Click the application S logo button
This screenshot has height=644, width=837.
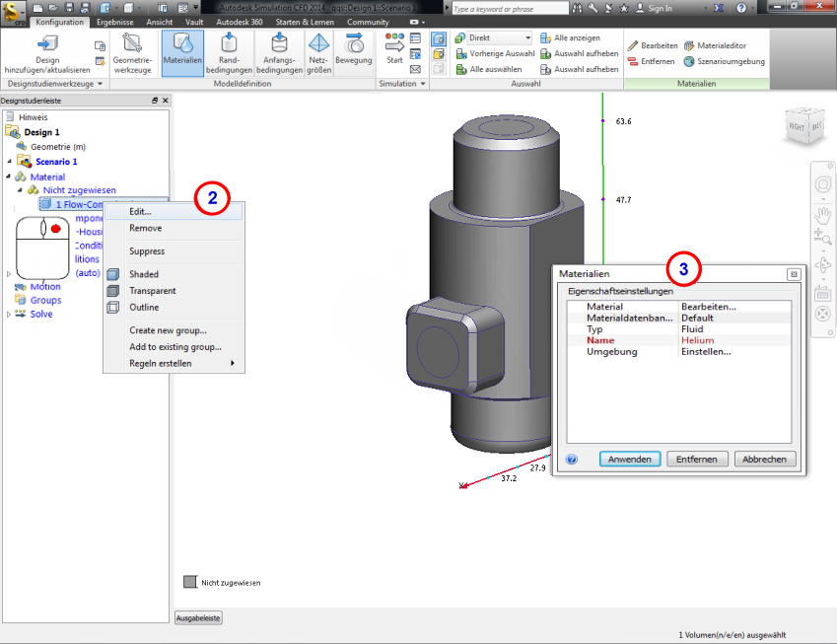point(14,12)
